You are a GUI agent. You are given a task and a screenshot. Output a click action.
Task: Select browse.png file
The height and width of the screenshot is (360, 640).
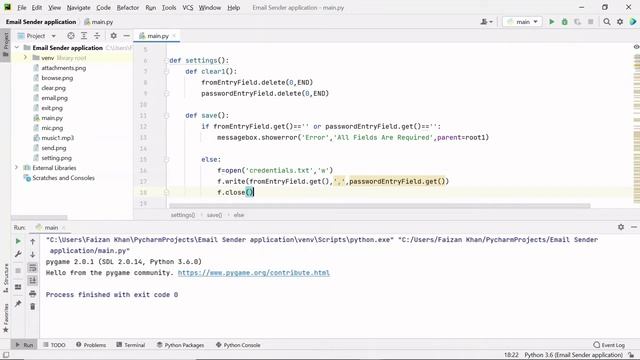57,78
